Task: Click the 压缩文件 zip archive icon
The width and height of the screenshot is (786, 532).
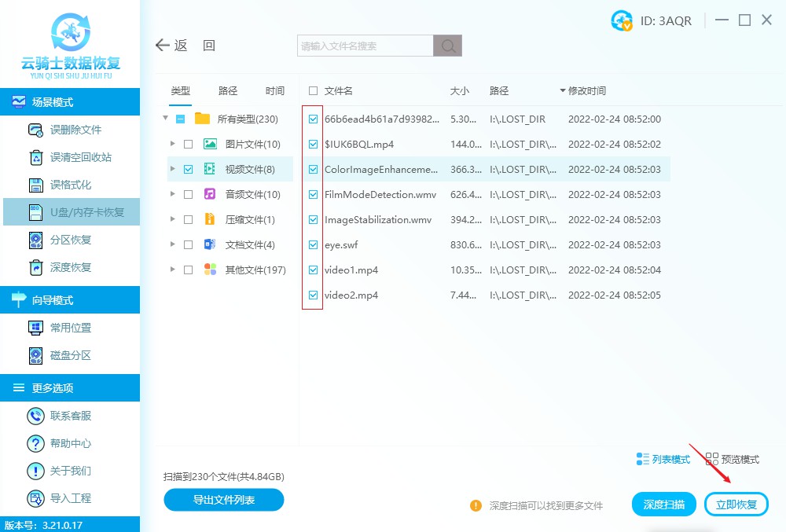Action: 210,219
